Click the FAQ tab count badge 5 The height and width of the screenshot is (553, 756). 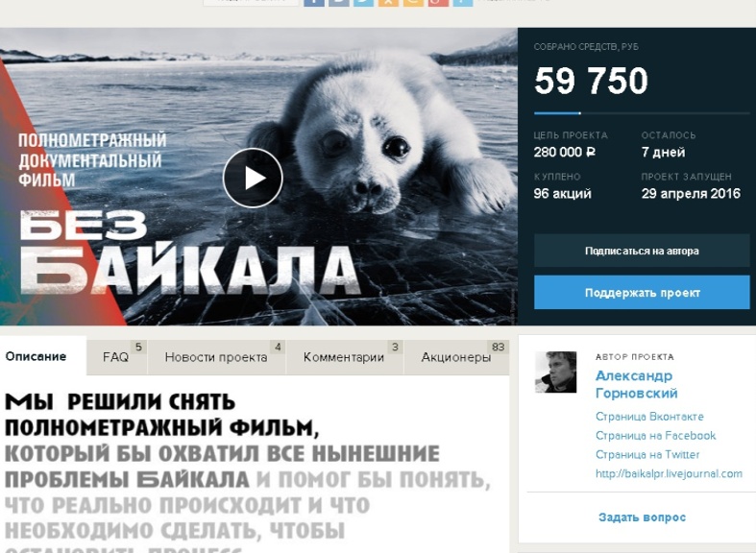click(x=138, y=347)
